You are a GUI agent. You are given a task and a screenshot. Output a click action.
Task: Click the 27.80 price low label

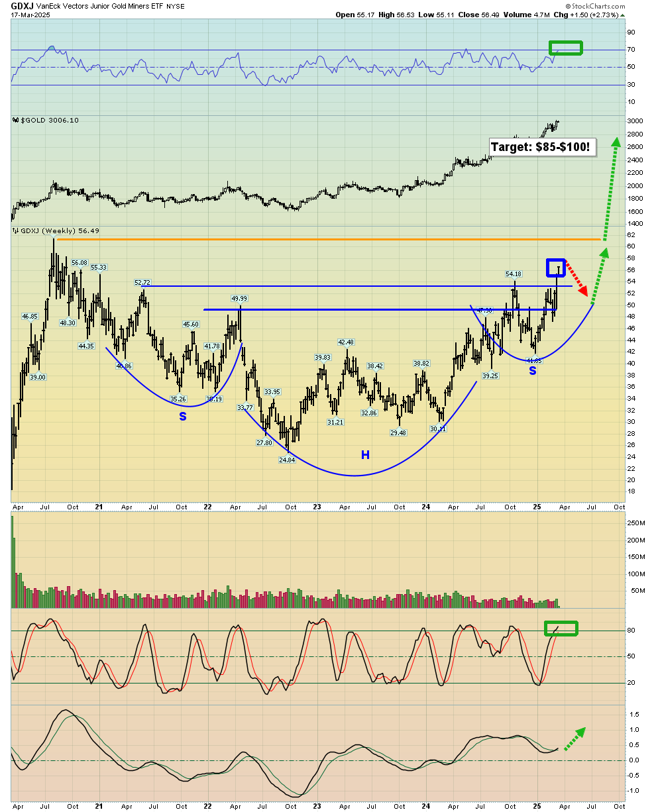[264, 442]
